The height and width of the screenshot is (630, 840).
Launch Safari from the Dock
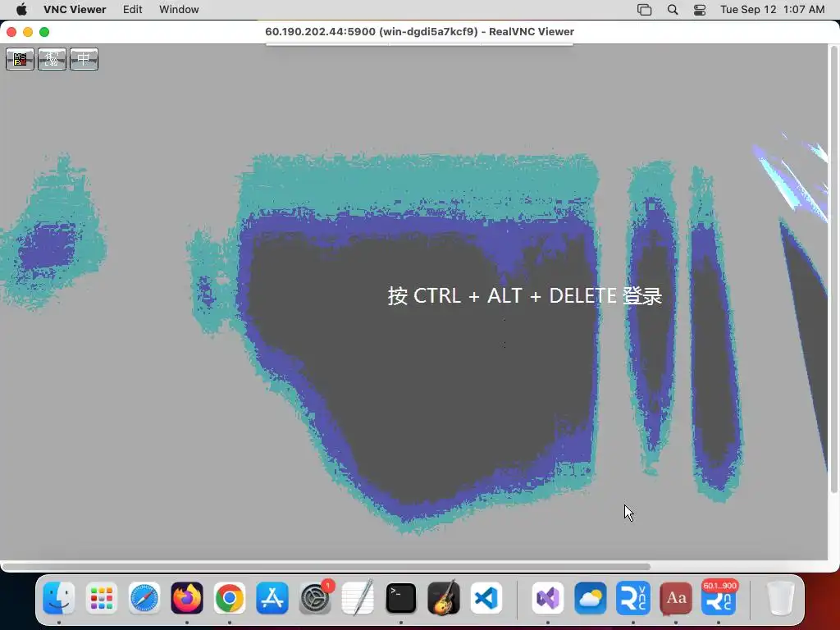pos(144,598)
